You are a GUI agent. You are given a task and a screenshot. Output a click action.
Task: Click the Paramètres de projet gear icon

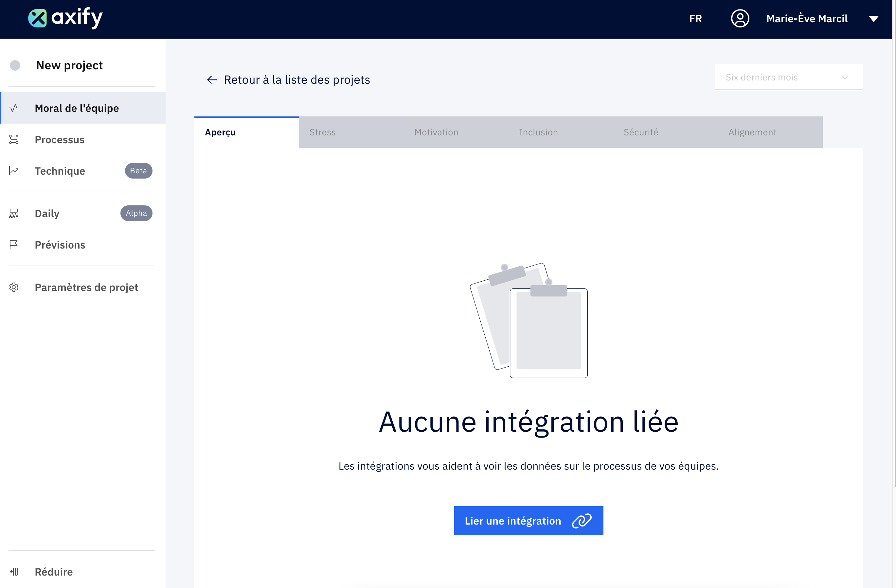(x=14, y=287)
